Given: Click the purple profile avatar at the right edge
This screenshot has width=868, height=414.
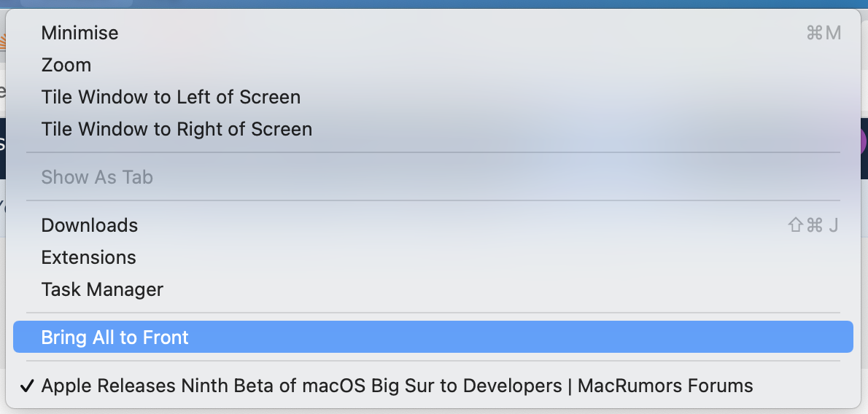Looking at the screenshot, I should coord(864,140).
